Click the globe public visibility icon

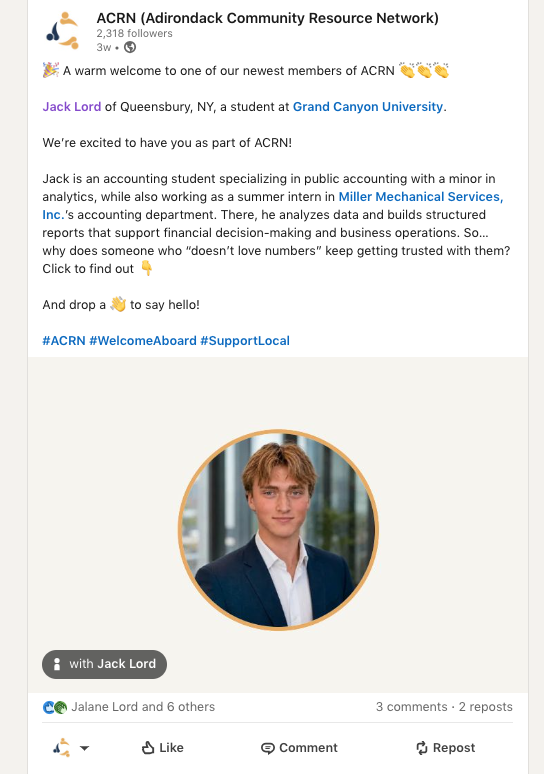[x=130, y=47]
